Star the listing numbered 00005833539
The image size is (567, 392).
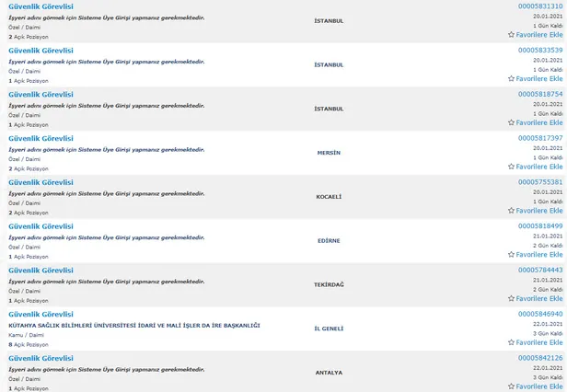(512, 79)
